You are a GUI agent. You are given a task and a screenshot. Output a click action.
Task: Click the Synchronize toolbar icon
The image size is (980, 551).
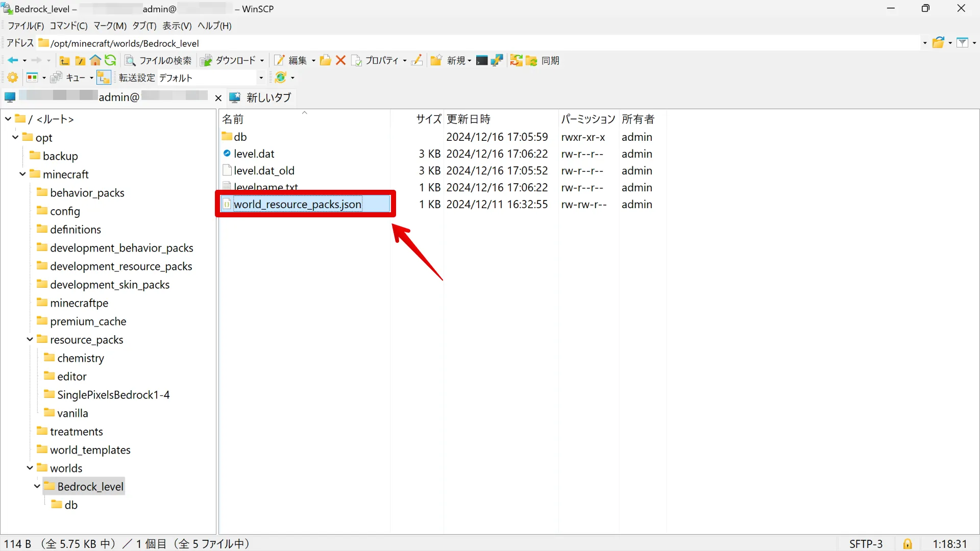(x=534, y=61)
